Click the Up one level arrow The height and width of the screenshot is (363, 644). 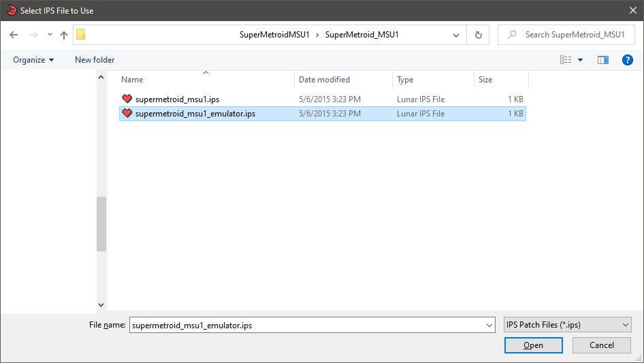pos(64,35)
